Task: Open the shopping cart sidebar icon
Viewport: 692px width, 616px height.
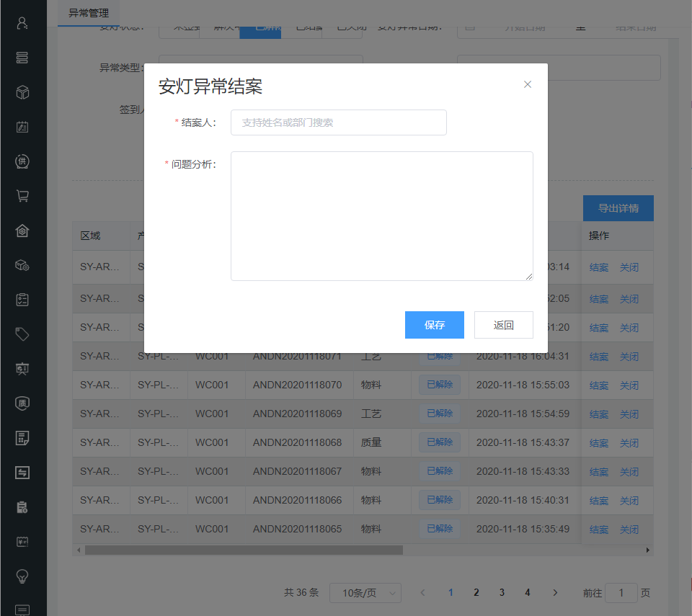Action: click(x=22, y=195)
